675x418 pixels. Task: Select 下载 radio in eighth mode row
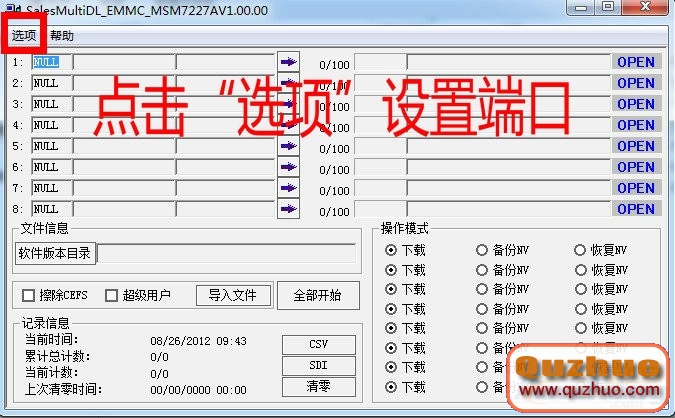[391, 387]
